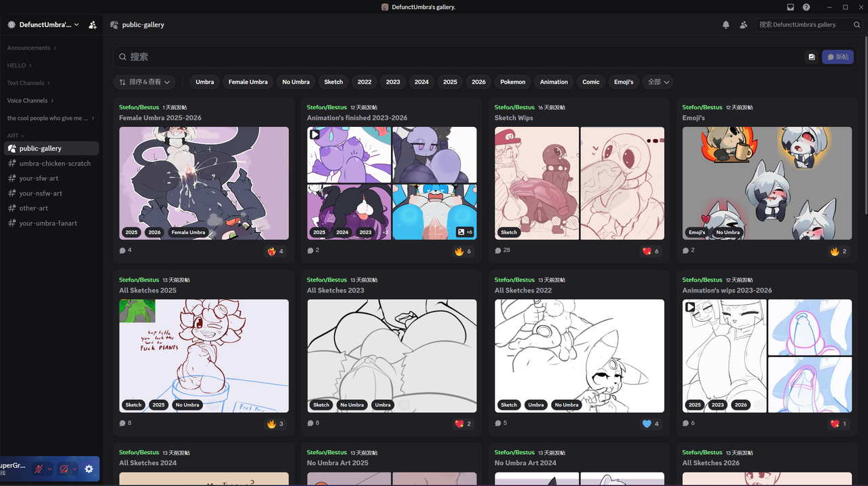This screenshot has width=868, height=486.
Task: Expand the cool people who give me category
Action: [51, 118]
